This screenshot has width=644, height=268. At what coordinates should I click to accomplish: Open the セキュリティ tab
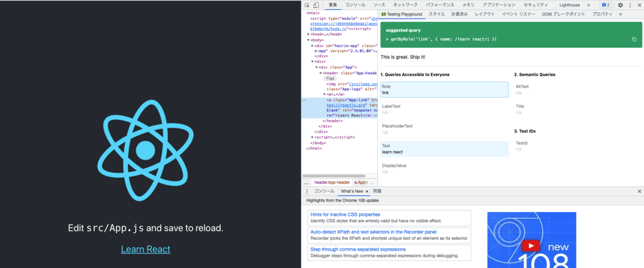tap(536, 5)
